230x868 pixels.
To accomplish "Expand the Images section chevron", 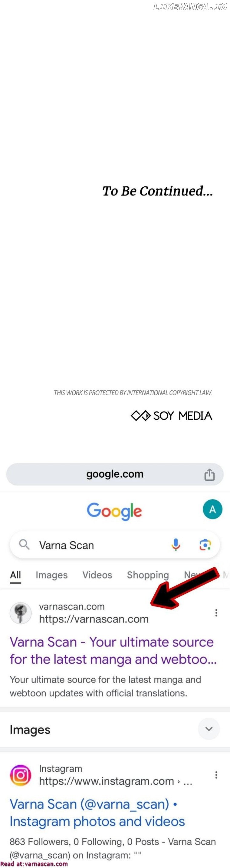I will pyautogui.click(x=209, y=729).
